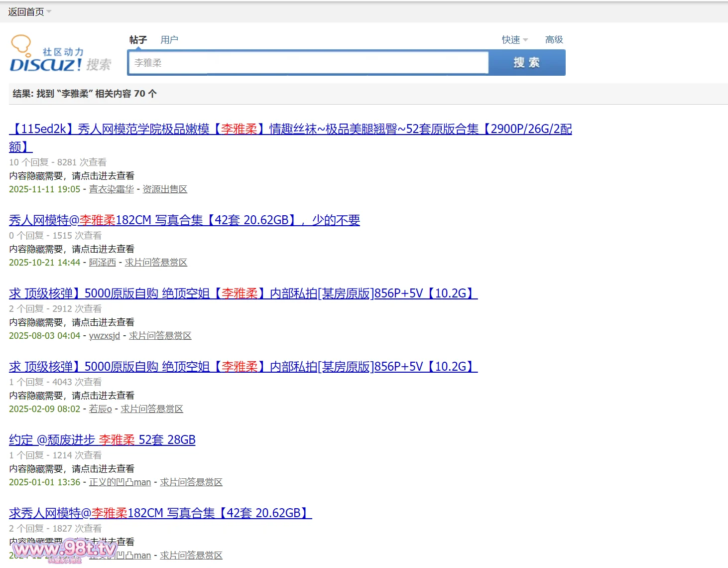Click the www.98t.tv watermark logo

(x=65, y=550)
